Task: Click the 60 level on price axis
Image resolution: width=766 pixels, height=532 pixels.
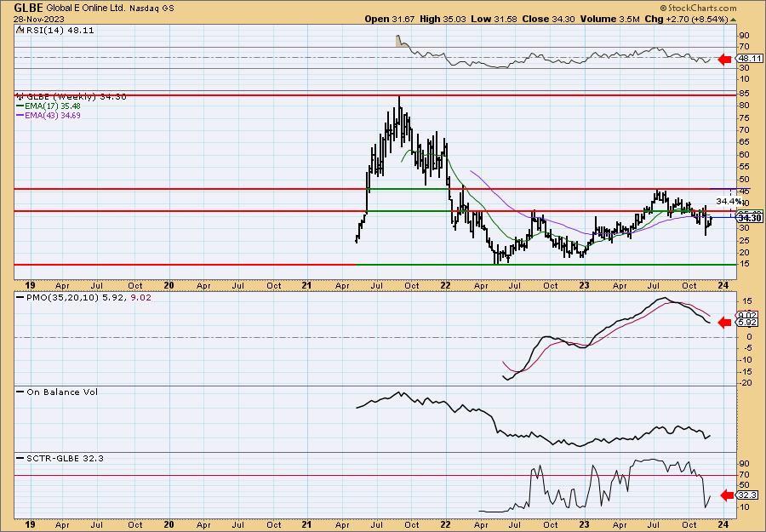Action: (x=744, y=154)
